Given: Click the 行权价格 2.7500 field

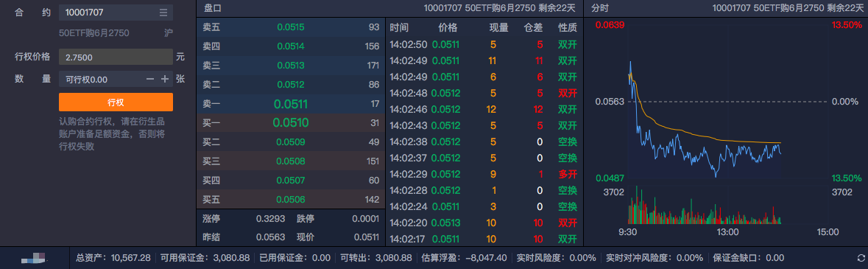Looking at the screenshot, I should [x=116, y=57].
